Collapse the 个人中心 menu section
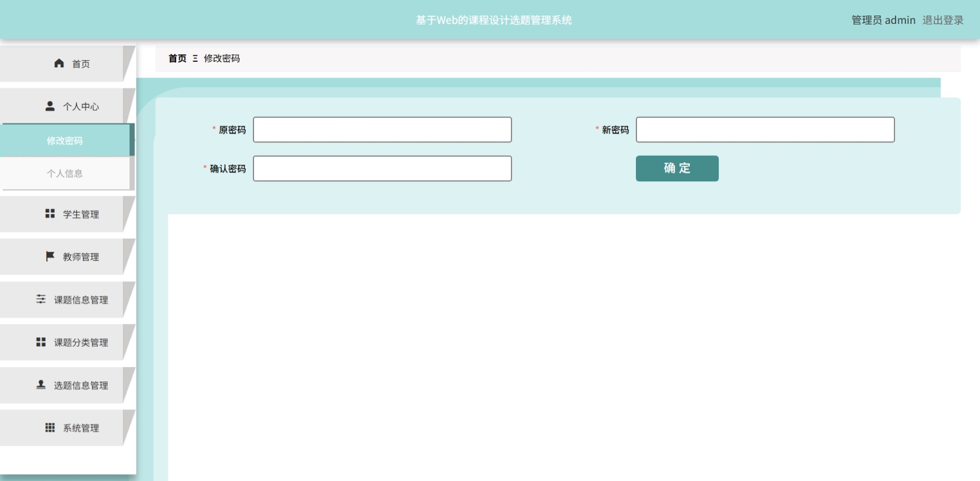The image size is (980, 481). coord(67,106)
